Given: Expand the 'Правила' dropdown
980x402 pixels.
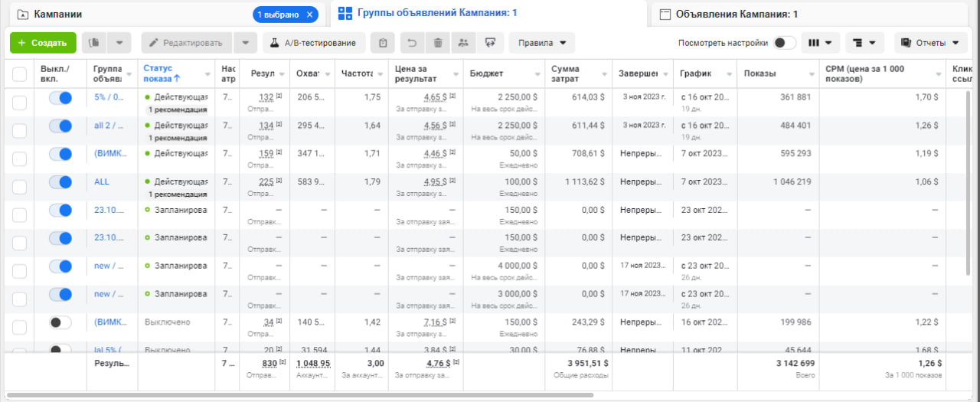Looking at the screenshot, I should [542, 43].
